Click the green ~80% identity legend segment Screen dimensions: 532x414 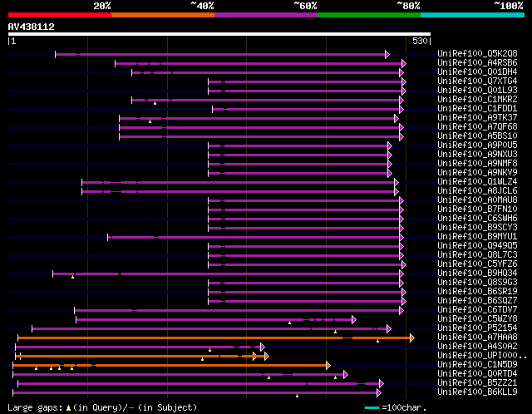369,15
